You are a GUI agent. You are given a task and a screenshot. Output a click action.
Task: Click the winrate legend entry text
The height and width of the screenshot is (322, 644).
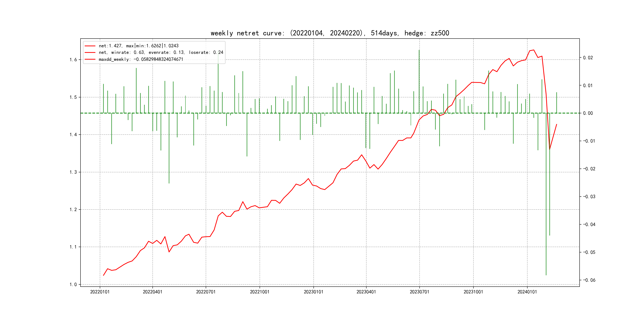click(x=161, y=52)
